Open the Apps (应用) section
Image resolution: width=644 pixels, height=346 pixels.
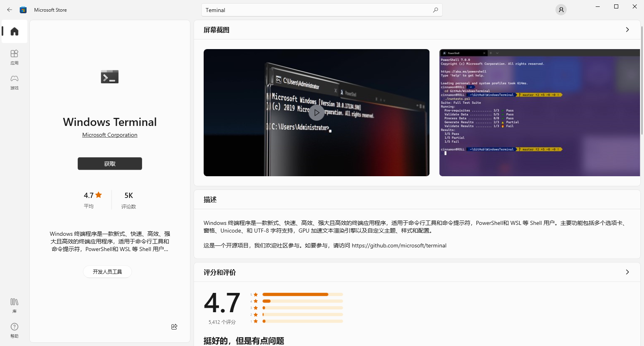coord(14,57)
